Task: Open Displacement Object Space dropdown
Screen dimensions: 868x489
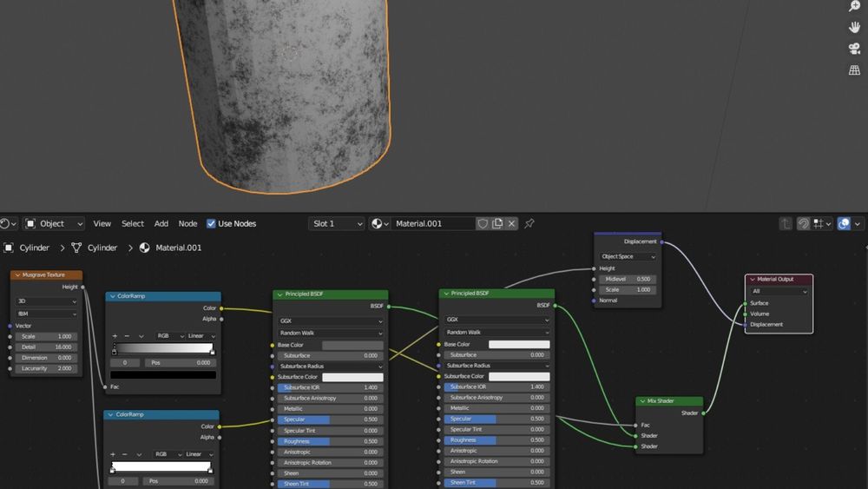Action: click(x=628, y=257)
